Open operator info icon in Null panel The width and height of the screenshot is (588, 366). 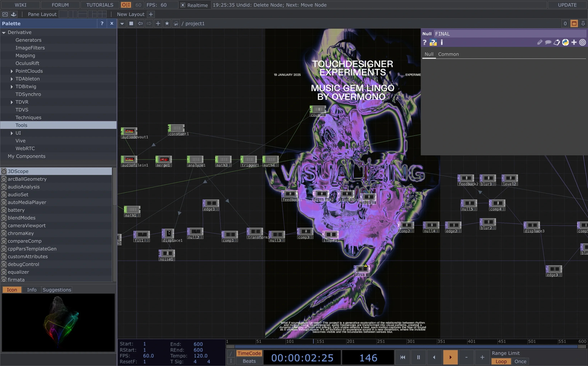(441, 43)
